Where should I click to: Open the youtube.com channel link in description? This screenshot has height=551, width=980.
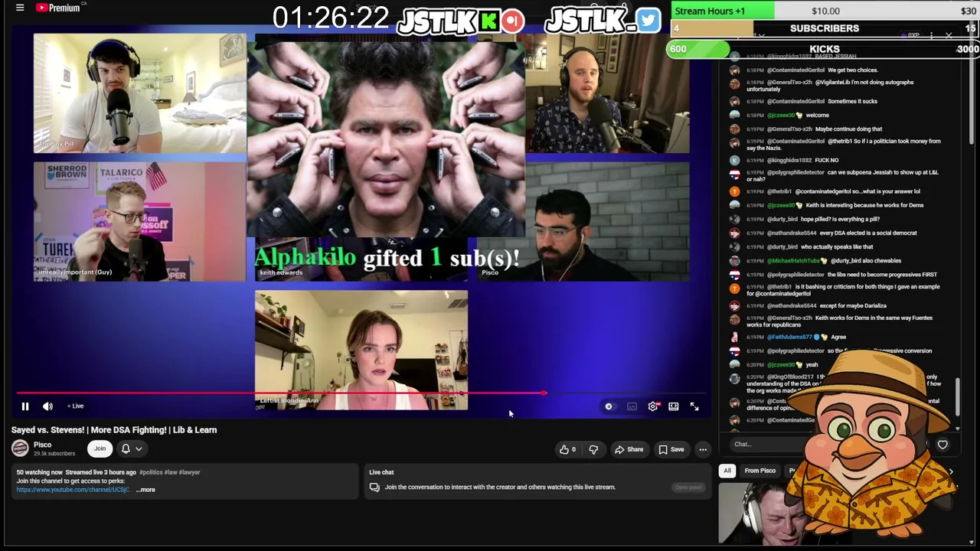pos(73,490)
